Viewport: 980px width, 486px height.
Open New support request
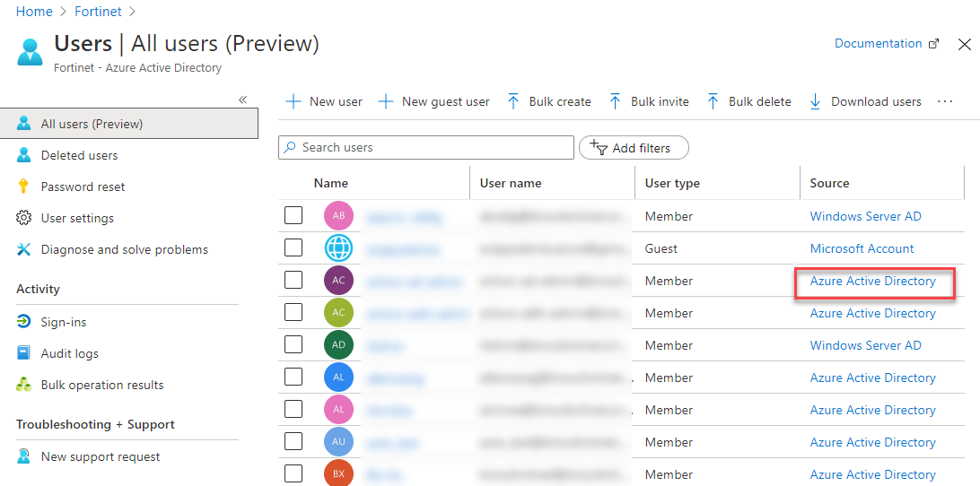pos(101,456)
